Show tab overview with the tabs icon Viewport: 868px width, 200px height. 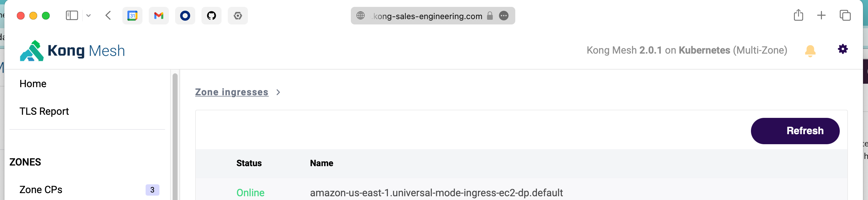pyautogui.click(x=845, y=15)
